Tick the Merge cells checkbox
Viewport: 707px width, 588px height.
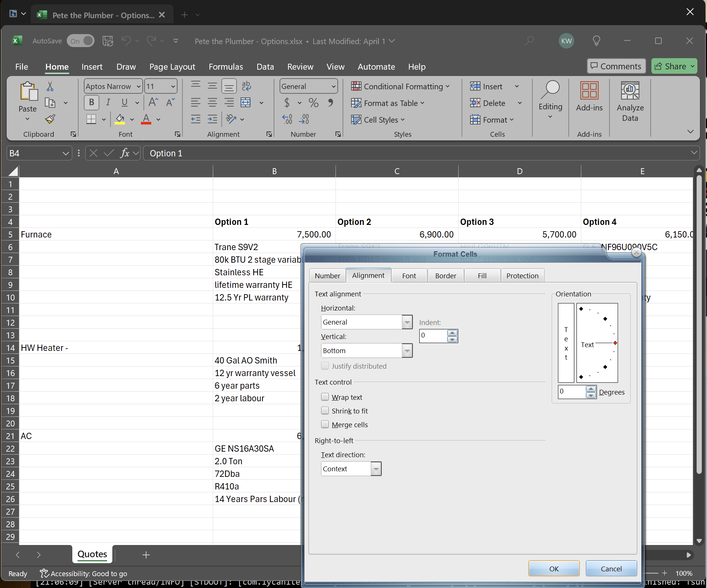[325, 424]
